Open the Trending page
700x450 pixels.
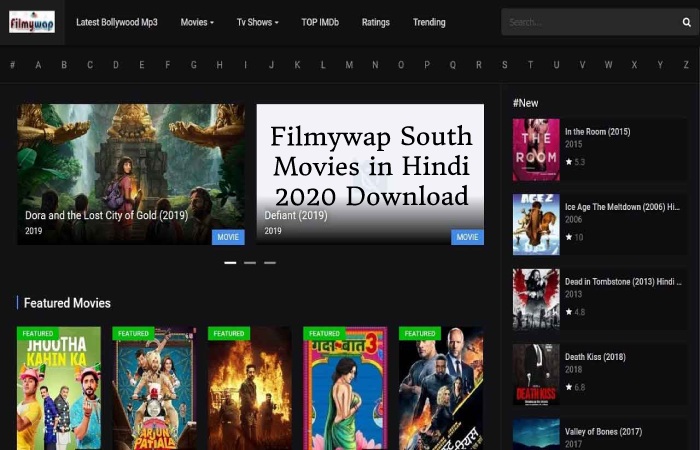[x=429, y=22]
